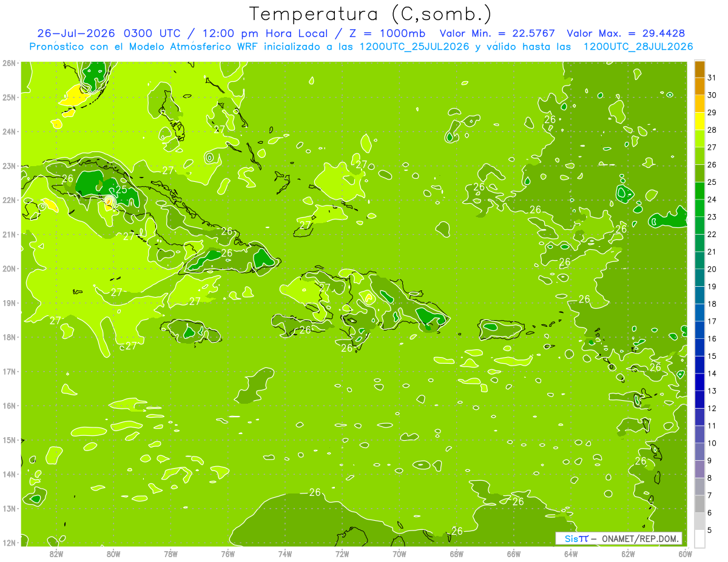Click the gold legend cell between 29 and 30
The width and height of the screenshot is (728, 562).
tap(699, 103)
